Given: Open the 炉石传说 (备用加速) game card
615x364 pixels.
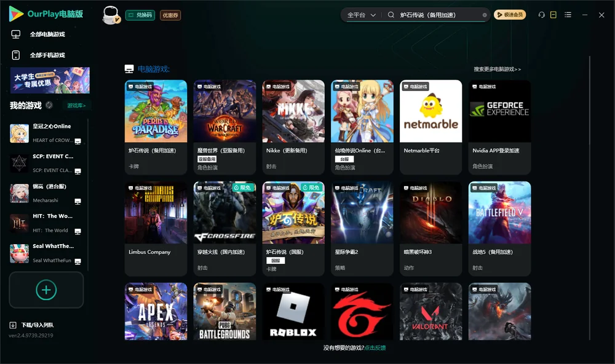Looking at the screenshot, I should coord(156,127).
